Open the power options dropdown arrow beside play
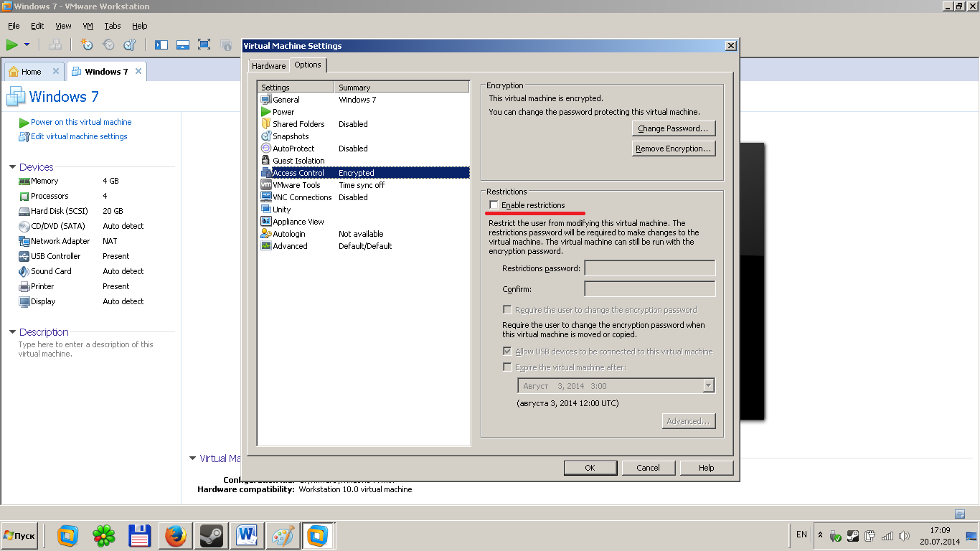The height and width of the screenshot is (551, 980). [27, 44]
